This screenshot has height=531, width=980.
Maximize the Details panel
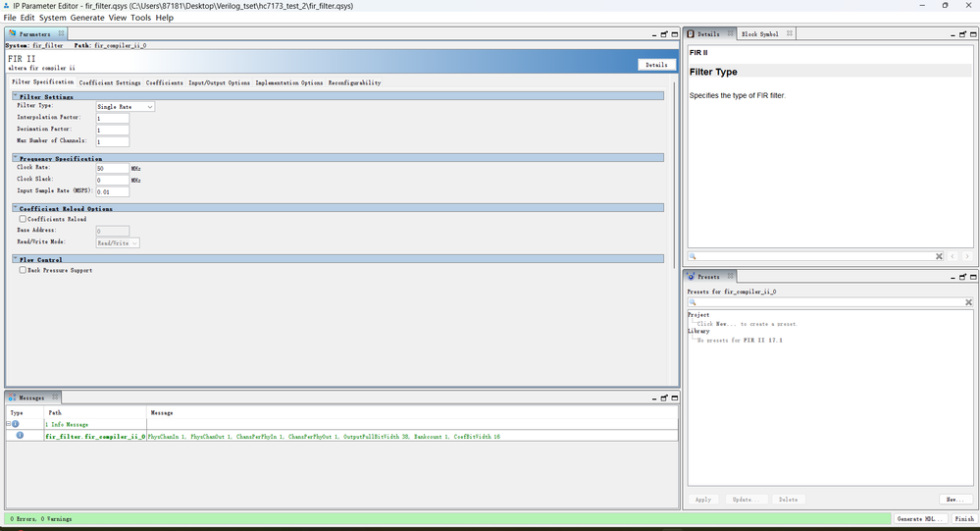point(973,34)
